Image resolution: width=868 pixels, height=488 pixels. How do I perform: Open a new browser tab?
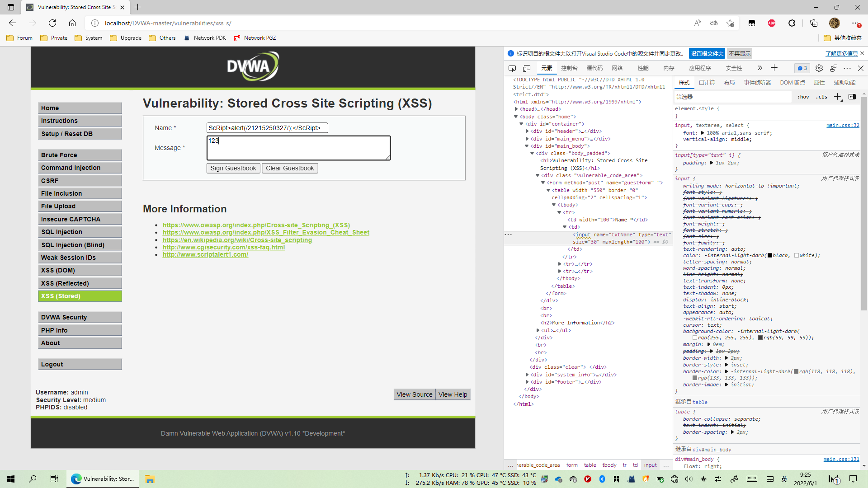click(x=138, y=7)
